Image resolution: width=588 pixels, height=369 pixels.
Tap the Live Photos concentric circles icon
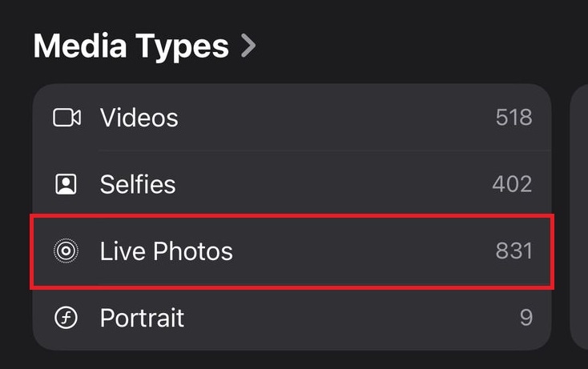click(x=66, y=251)
